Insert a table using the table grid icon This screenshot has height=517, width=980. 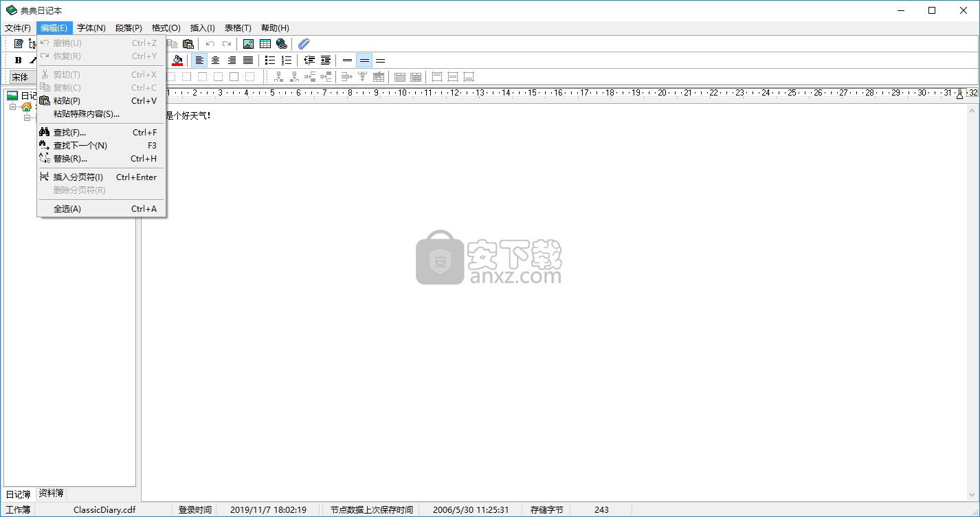[265, 43]
